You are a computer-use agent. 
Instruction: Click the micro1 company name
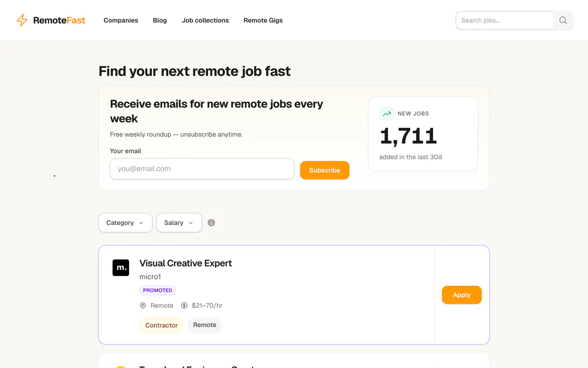coord(150,276)
